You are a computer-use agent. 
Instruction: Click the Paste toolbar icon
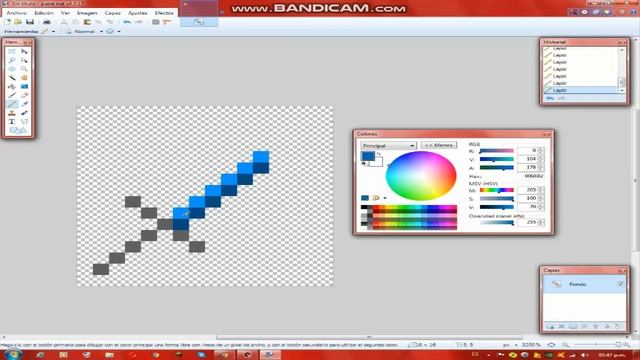(x=87, y=22)
